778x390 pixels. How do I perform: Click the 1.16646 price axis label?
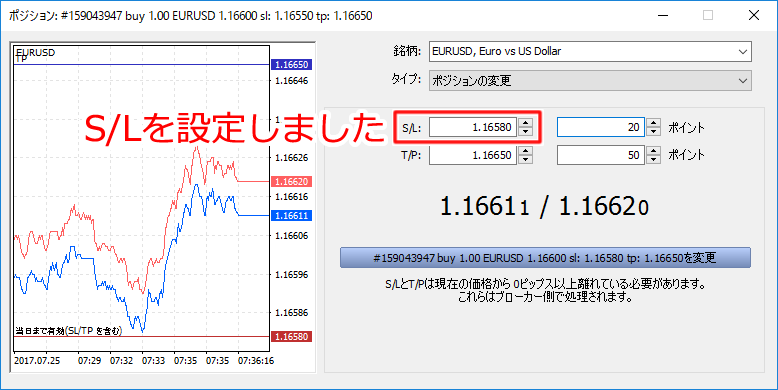(292, 80)
